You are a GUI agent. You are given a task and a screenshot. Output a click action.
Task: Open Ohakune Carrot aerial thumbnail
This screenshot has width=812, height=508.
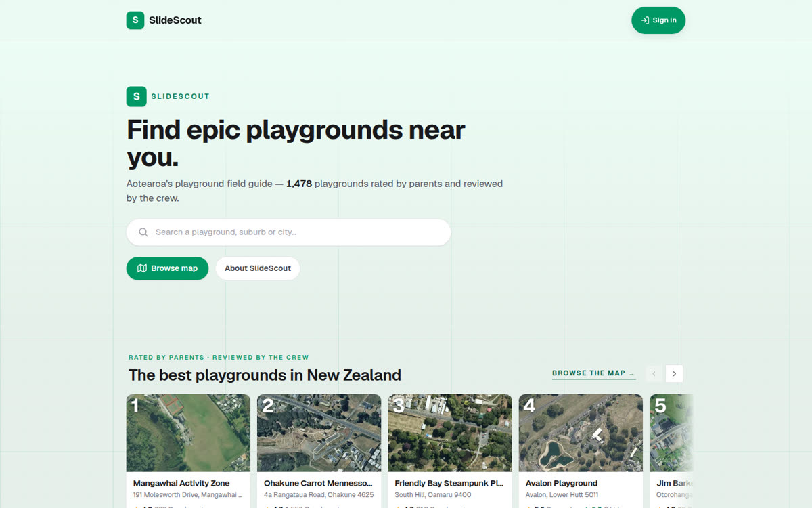319,433
